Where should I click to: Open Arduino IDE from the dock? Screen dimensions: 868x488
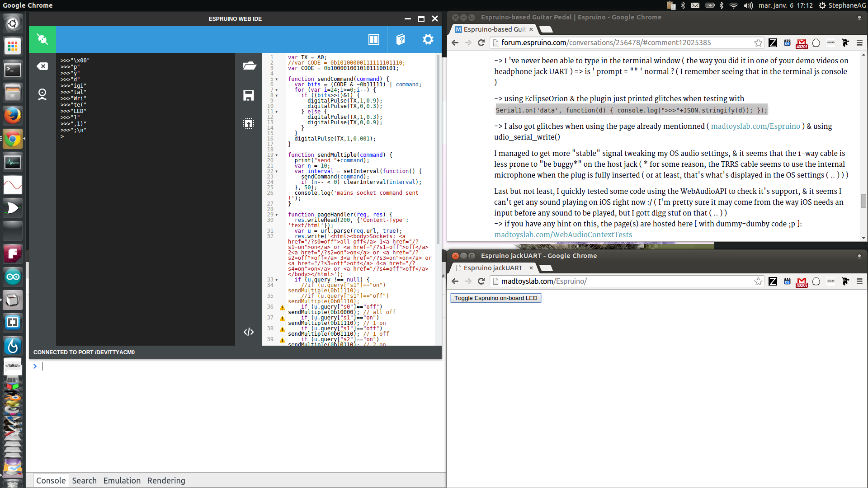pos(13,277)
